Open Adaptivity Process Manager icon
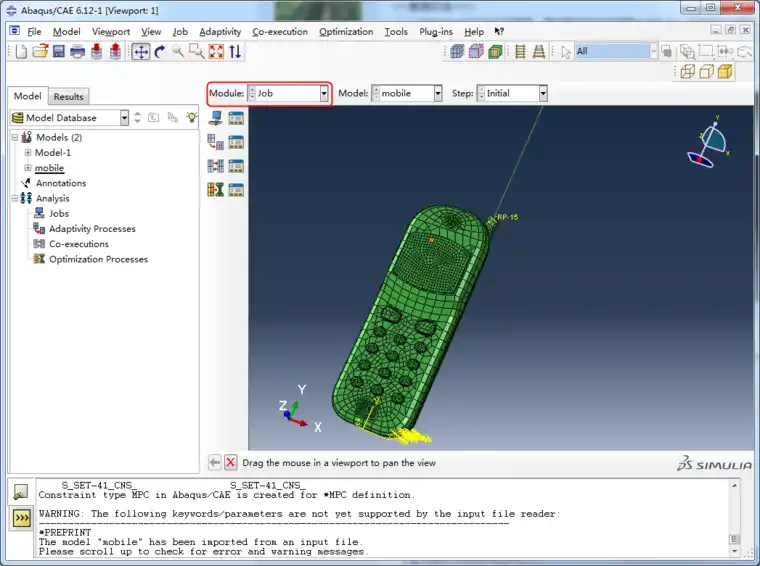This screenshot has height=566, width=760. [x=236, y=142]
